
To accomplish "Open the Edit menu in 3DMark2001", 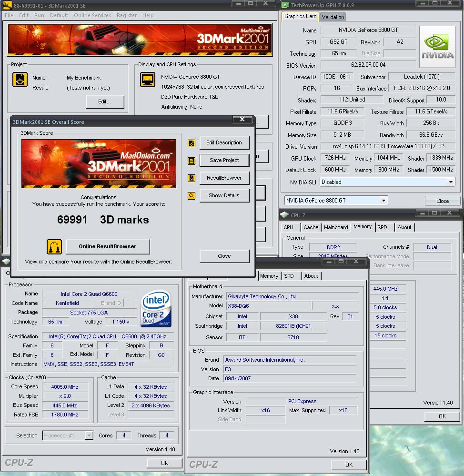I will coord(24,15).
